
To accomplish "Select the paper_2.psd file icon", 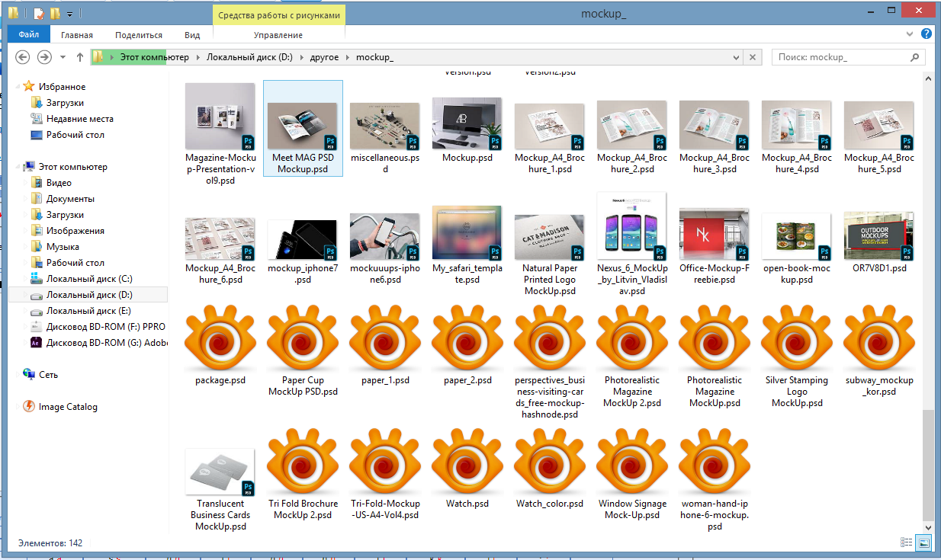I will (467, 338).
